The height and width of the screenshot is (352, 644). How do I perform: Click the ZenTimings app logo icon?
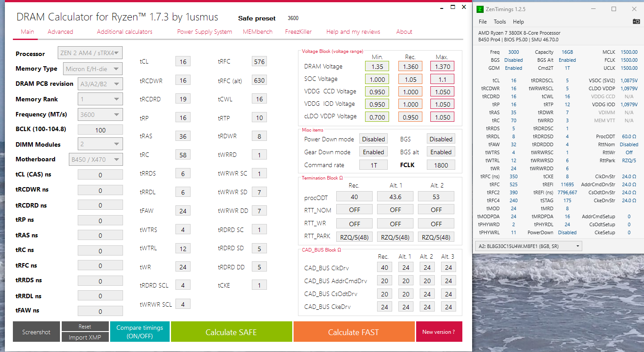(x=480, y=9)
